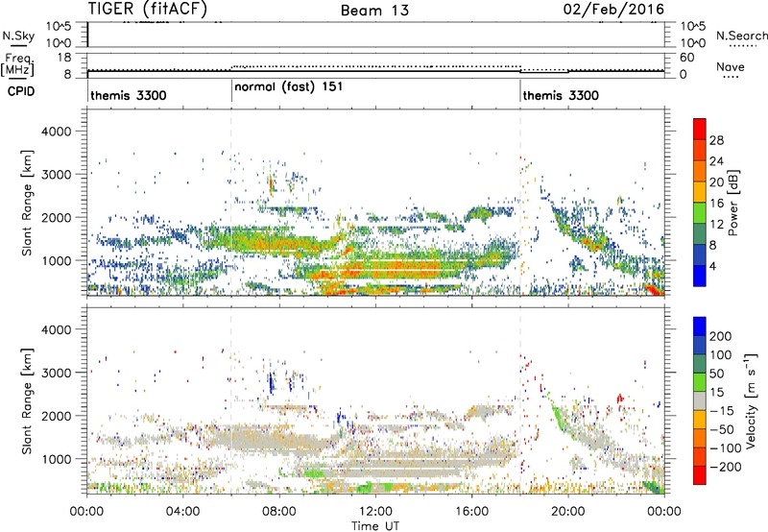Click the 20 label on Power color bar
The height and width of the screenshot is (532, 768).
(716, 182)
